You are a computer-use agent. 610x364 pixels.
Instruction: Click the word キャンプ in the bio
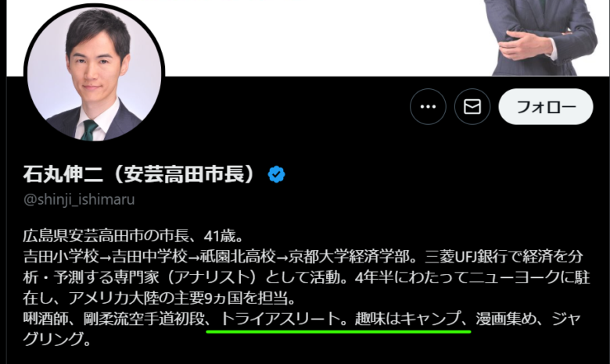point(430,319)
